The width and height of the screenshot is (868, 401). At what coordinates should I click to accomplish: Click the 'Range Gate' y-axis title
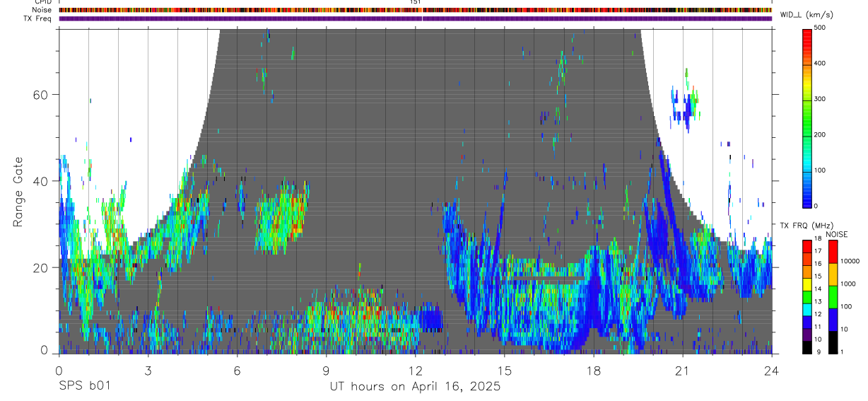[18, 192]
